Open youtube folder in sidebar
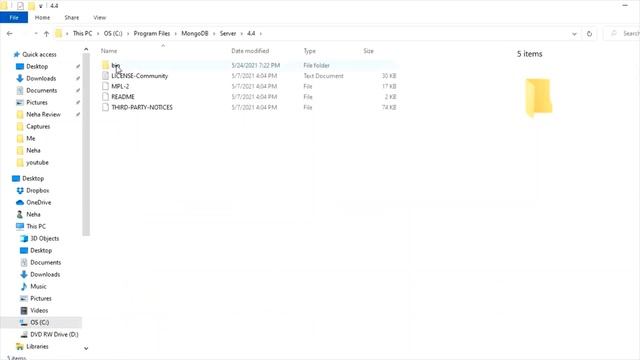The height and width of the screenshot is (360, 640). (37, 162)
